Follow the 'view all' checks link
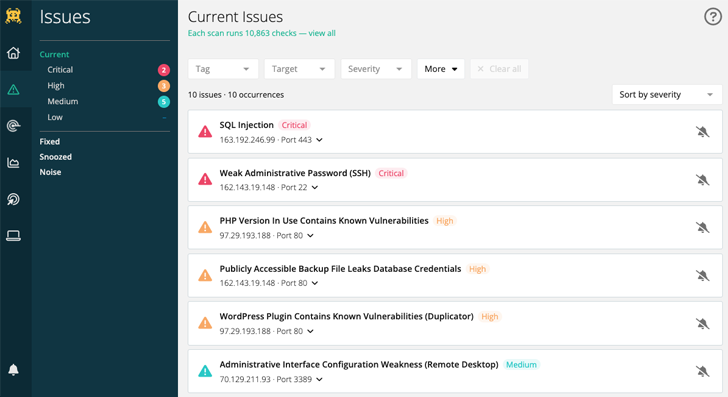The height and width of the screenshot is (397, 728). (322, 33)
